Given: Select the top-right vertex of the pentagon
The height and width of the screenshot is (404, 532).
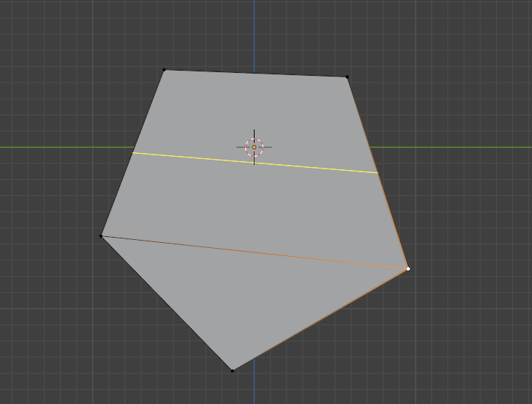Looking at the screenshot, I should coord(347,77).
